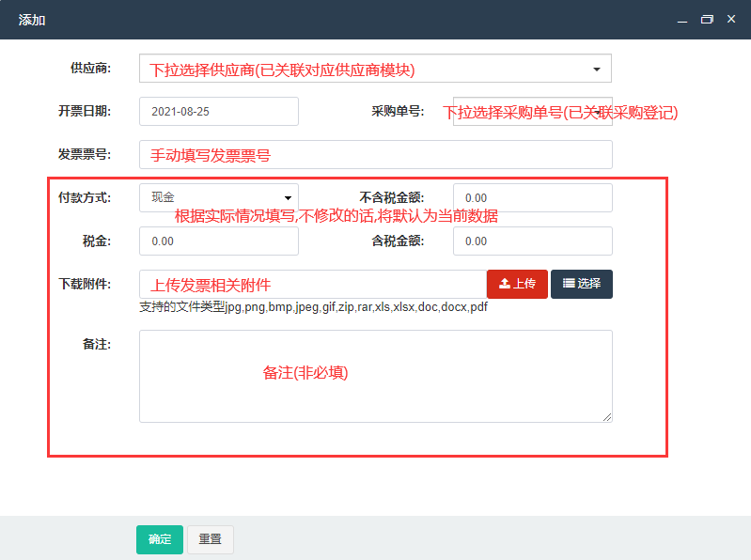Click the 开票日期 field label
This screenshot has height=560, width=751.
[x=85, y=111]
